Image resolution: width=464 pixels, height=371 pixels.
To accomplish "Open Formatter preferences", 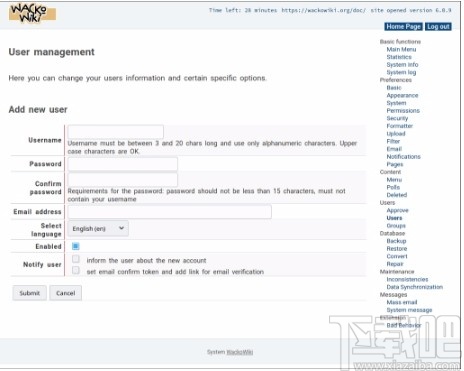I will point(400,126).
